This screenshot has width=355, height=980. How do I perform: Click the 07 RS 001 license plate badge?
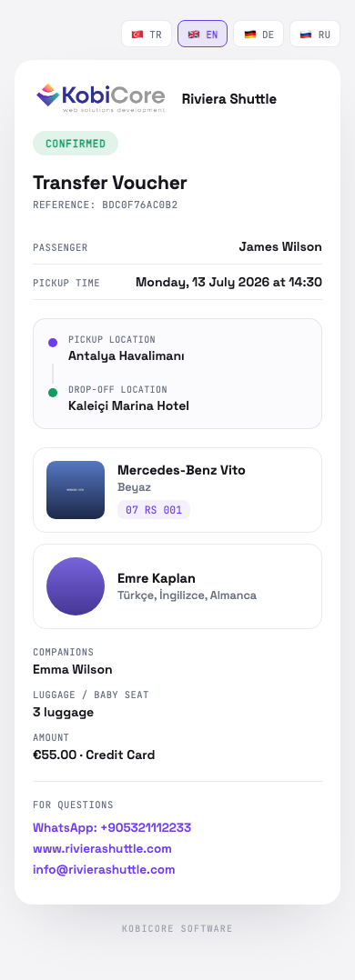(154, 509)
